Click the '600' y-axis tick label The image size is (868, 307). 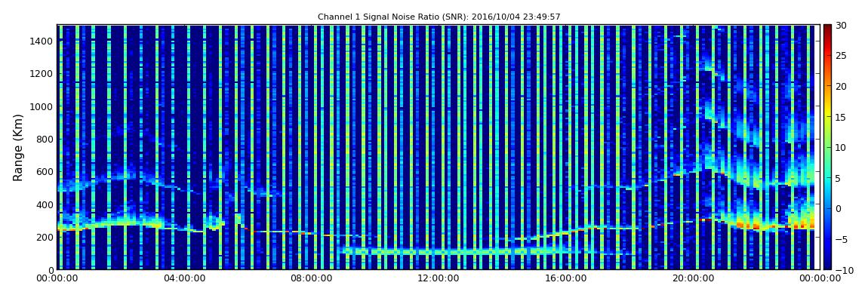coord(45,171)
